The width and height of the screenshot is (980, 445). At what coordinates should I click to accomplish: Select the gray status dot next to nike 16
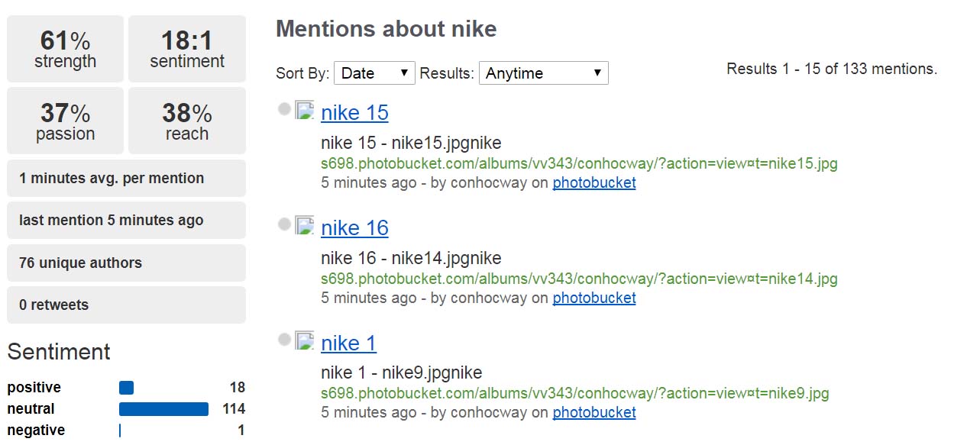click(x=285, y=222)
